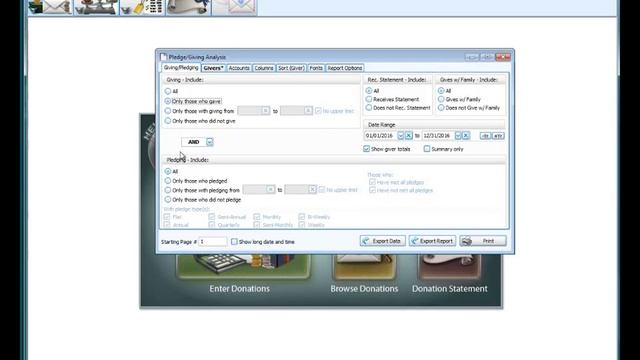
Task: Select Does not Give w/ Family option
Action: [441, 108]
